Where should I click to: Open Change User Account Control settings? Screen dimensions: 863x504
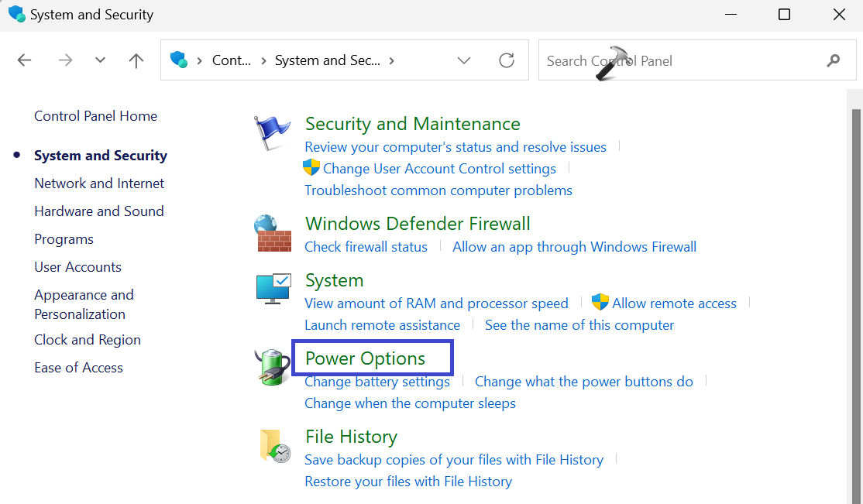tap(438, 168)
